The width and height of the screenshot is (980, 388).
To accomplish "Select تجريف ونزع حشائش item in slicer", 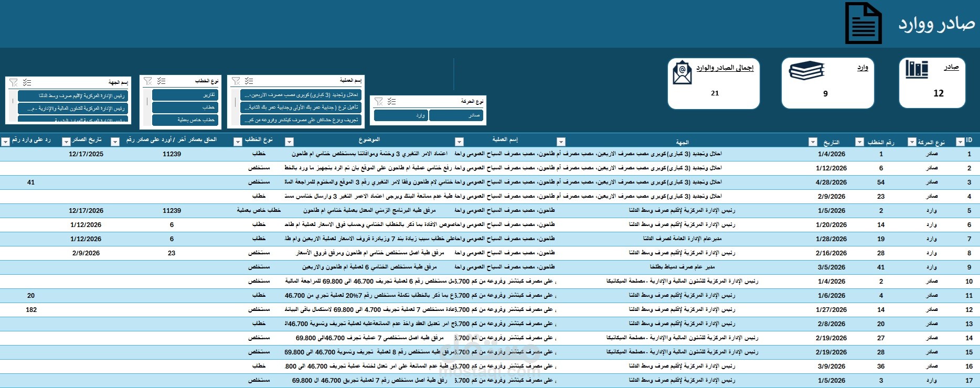I will 301,120.
